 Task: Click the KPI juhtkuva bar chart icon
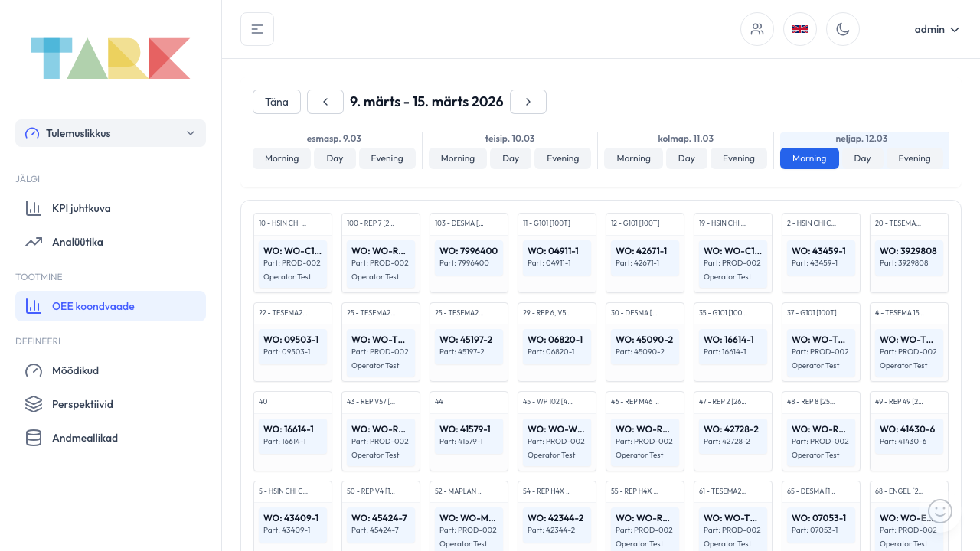[34, 208]
